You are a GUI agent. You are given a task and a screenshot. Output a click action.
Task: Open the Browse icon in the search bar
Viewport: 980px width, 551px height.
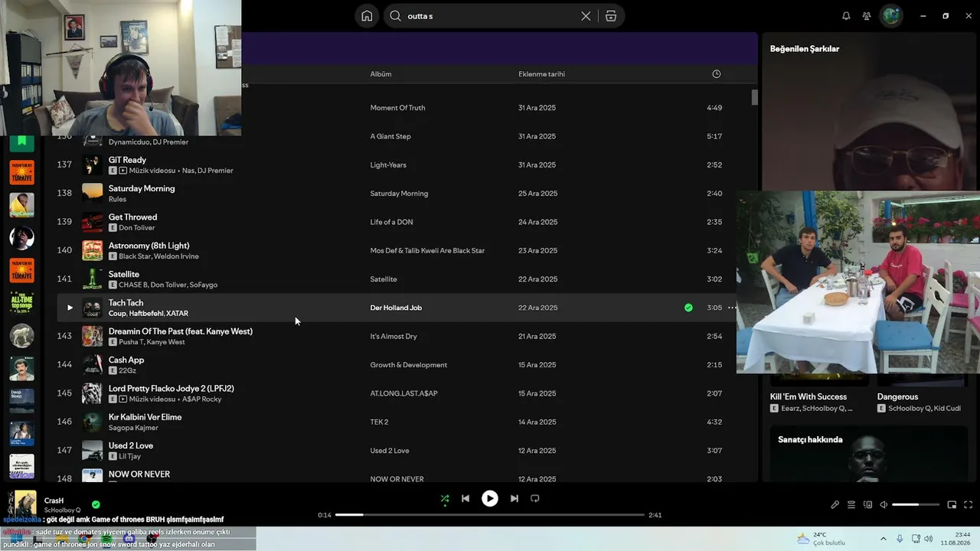[x=610, y=16]
